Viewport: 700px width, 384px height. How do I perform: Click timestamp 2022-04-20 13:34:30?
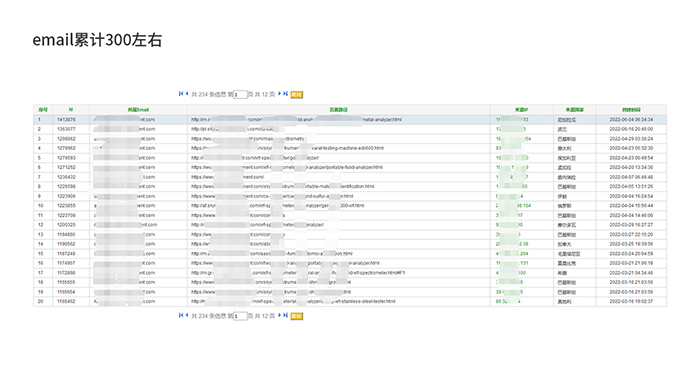631,167
